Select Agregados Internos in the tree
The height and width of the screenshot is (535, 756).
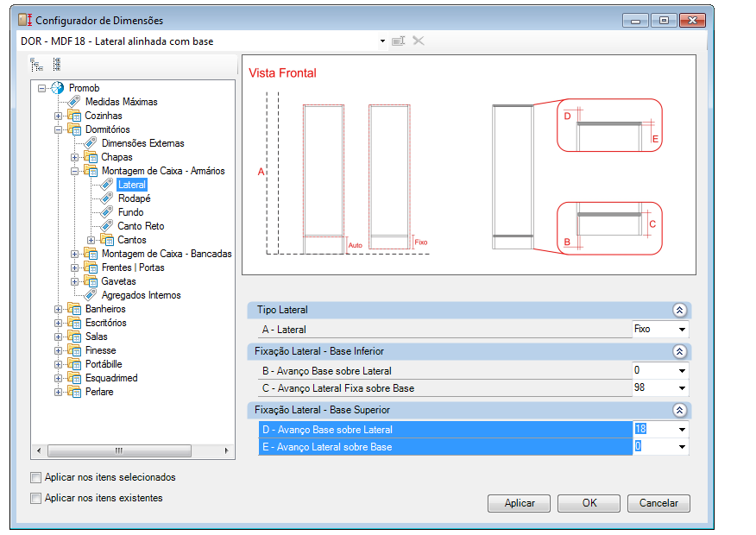(141, 295)
